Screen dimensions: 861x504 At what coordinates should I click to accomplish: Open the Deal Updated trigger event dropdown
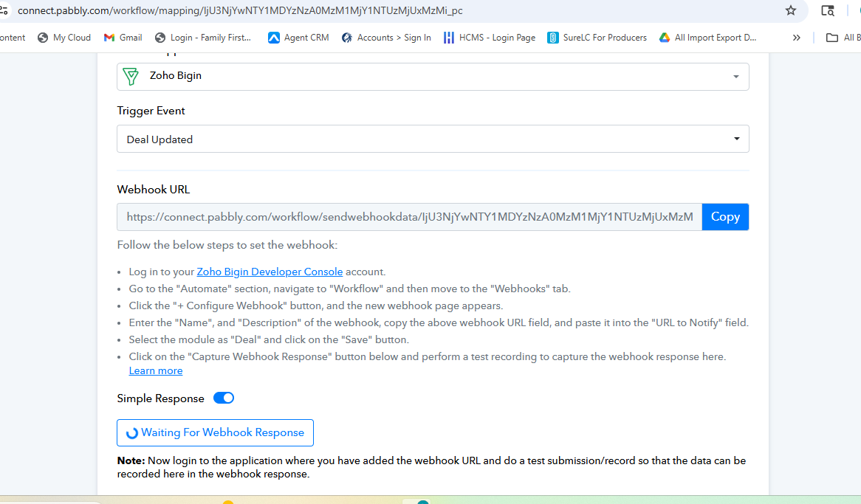(x=433, y=139)
